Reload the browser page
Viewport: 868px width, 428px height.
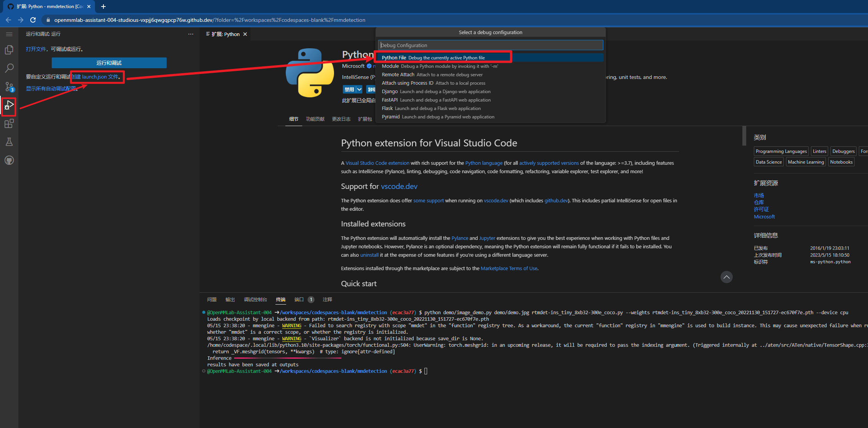pyautogui.click(x=33, y=20)
